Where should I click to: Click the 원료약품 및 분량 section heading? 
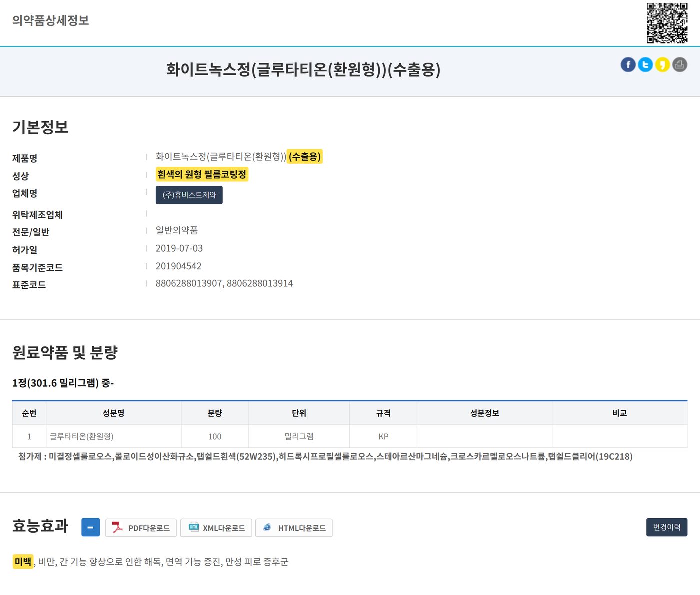pyautogui.click(x=65, y=352)
